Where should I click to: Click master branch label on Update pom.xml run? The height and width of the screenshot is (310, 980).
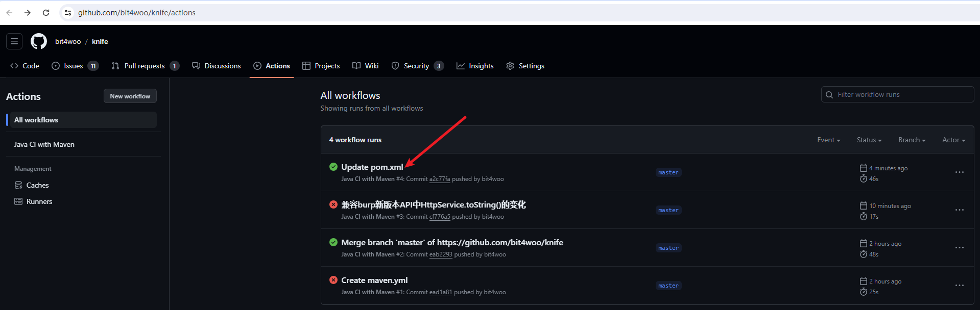668,172
